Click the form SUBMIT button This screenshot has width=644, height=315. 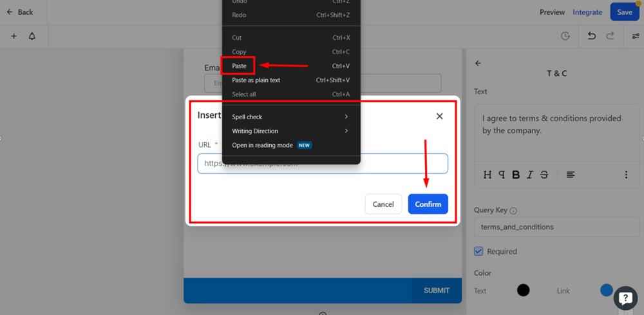[437, 291]
